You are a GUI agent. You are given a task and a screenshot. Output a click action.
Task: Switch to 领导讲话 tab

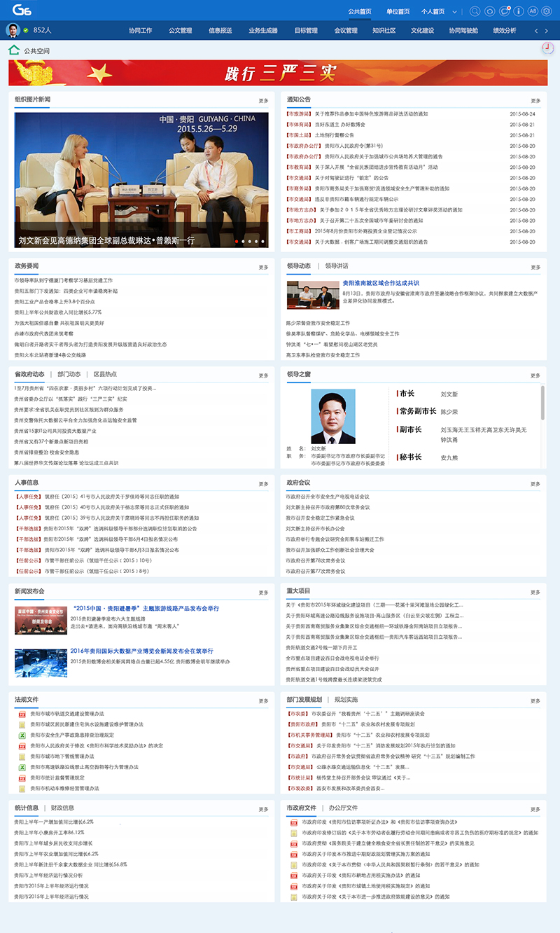coord(336,266)
